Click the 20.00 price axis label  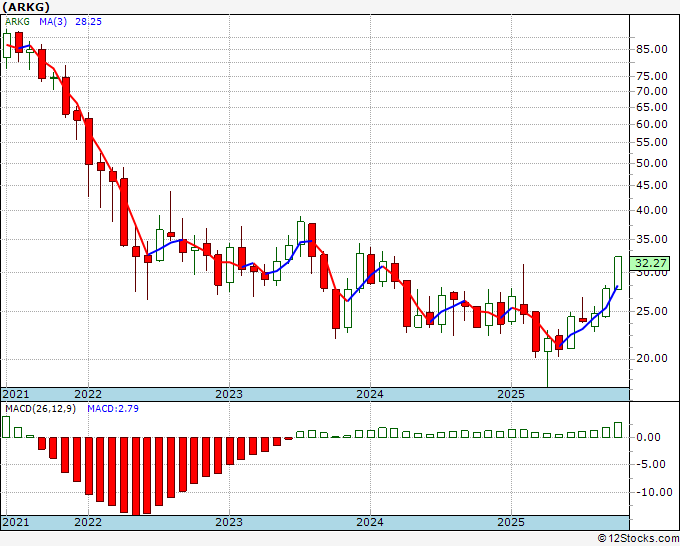point(651,358)
